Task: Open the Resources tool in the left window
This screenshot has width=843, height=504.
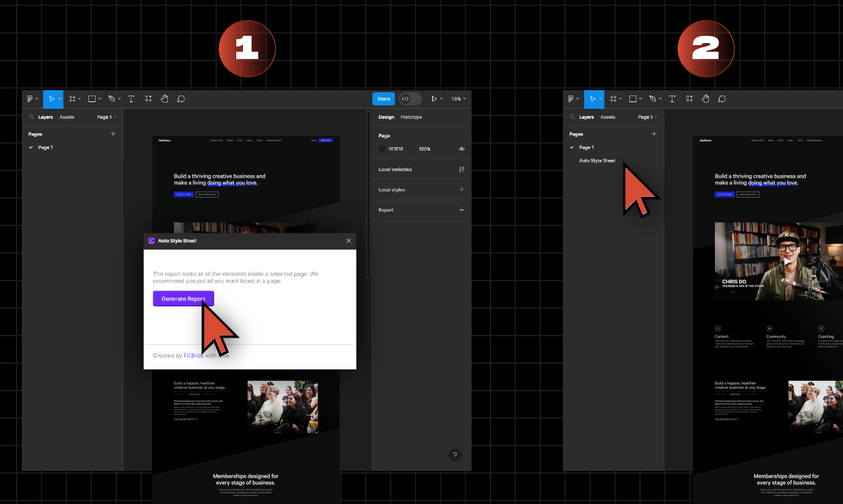Action: (148, 99)
